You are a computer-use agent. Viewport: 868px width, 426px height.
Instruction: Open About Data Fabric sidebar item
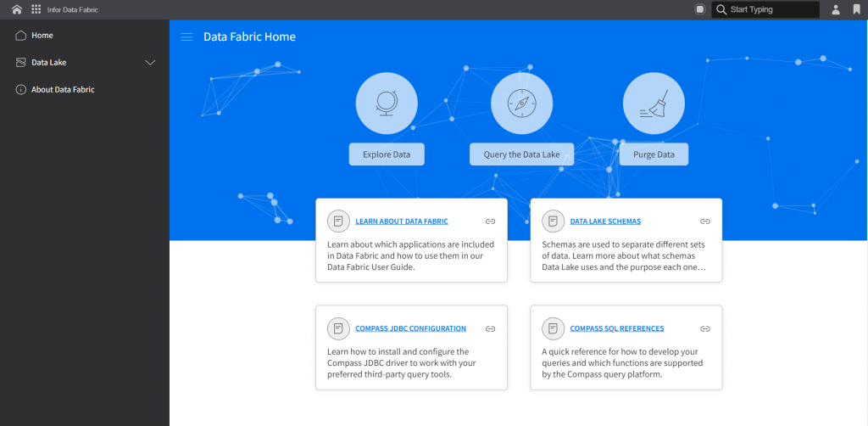click(x=63, y=89)
